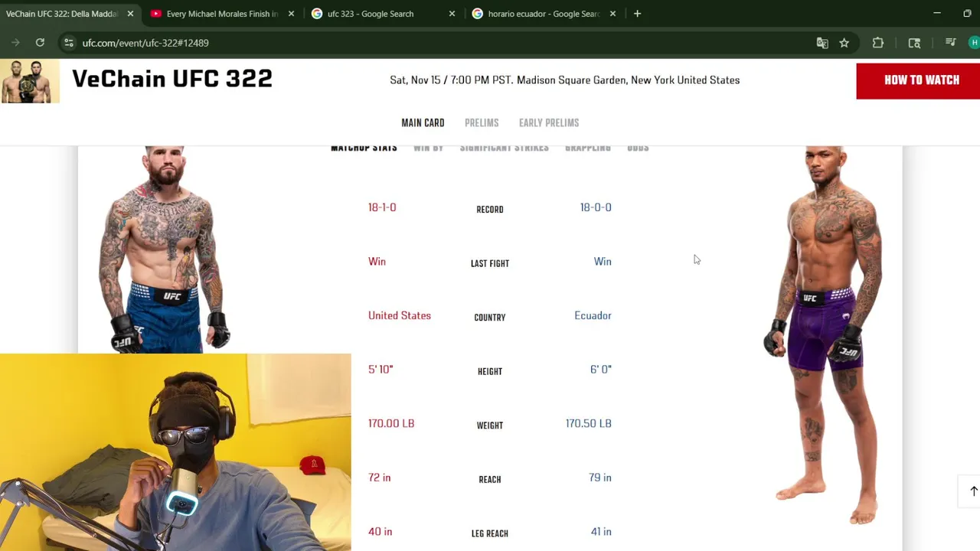Click the 6' 0" height value
This screenshot has width=980, height=551.
[x=601, y=370]
